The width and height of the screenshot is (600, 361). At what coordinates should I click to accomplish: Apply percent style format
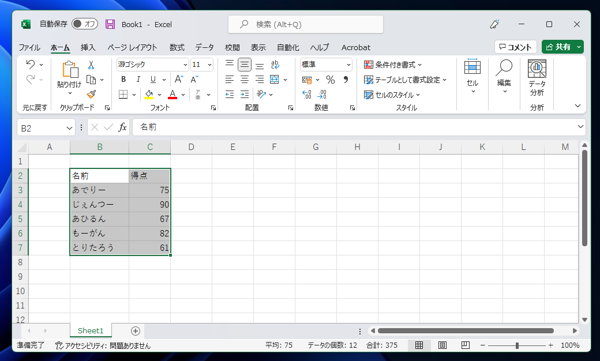(x=330, y=80)
